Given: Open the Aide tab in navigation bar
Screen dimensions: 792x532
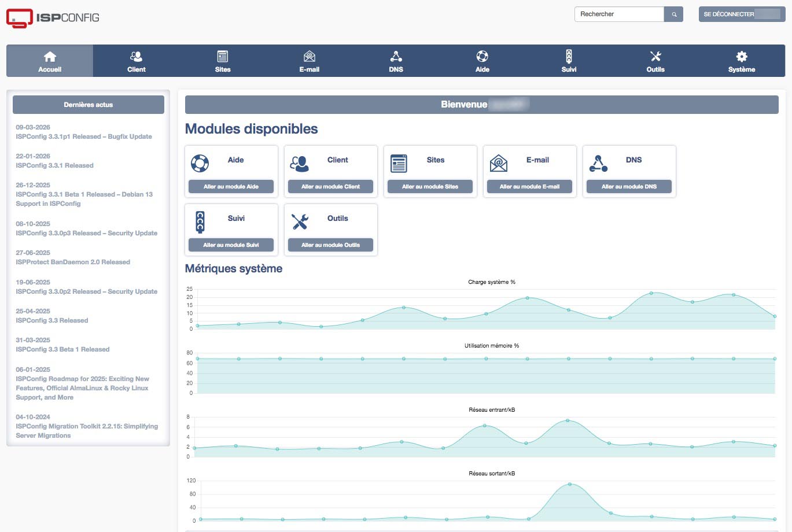Looking at the screenshot, I should pos(482,61).
